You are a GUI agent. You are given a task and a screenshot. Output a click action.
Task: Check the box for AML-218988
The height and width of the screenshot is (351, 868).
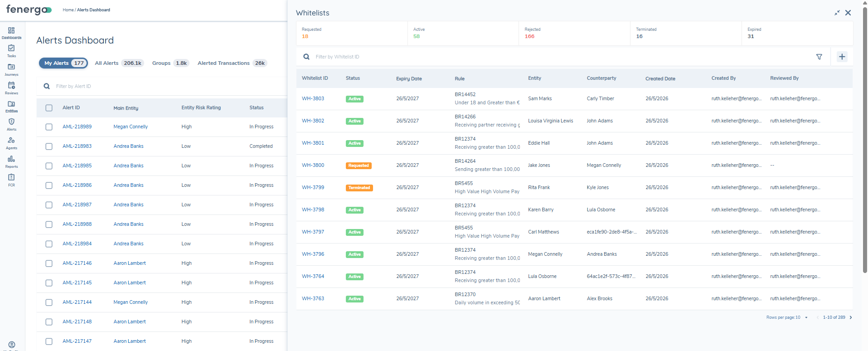[x=49, y=224]
